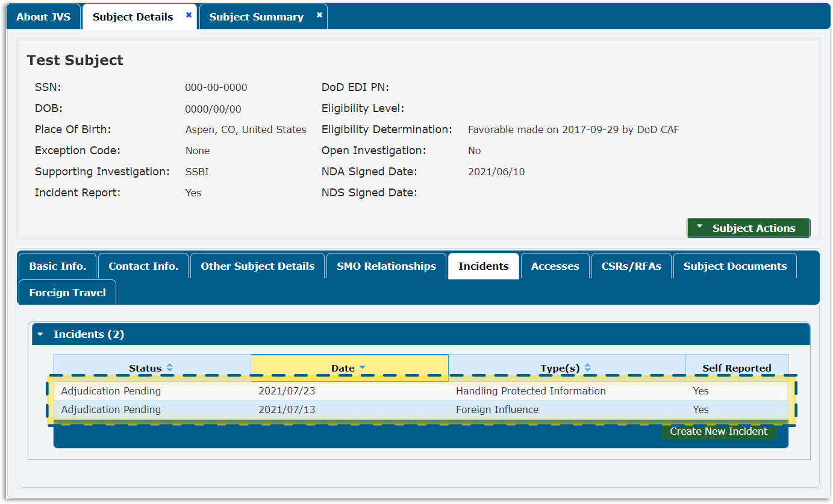833x504 pixels.
Task: Go to Basic Info. tab
Action: pyautogui.click(x=58, y=266)
